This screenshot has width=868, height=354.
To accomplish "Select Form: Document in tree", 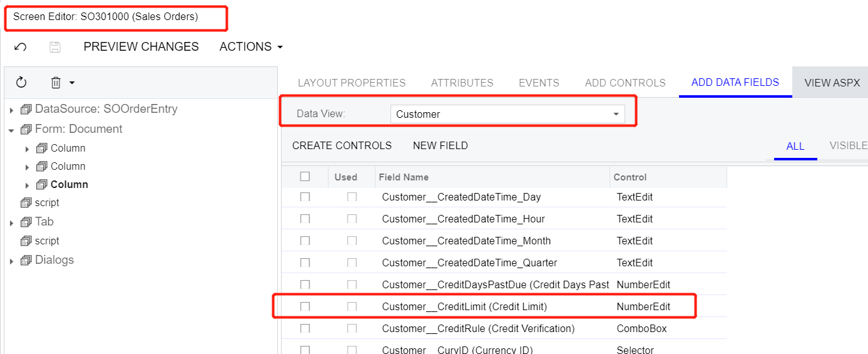I will point(79,129).
